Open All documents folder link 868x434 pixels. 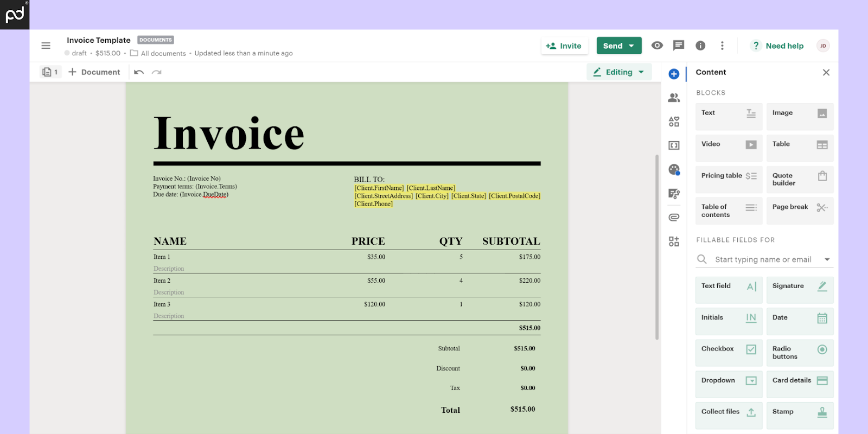[158, 53]
